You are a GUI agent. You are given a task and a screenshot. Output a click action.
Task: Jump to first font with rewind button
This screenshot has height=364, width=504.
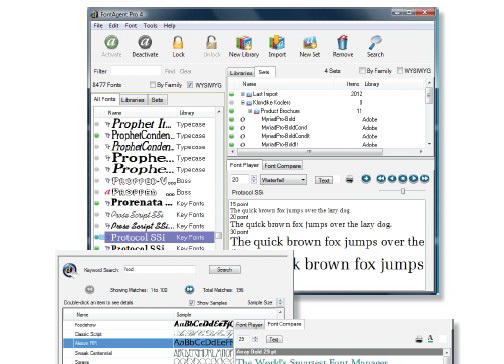381,179
